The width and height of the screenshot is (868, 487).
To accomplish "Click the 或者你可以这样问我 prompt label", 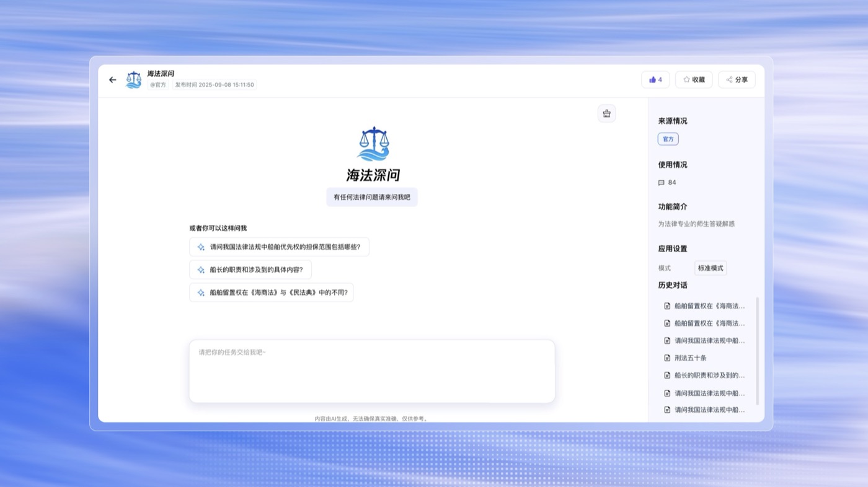I will (x=218, y=228).
